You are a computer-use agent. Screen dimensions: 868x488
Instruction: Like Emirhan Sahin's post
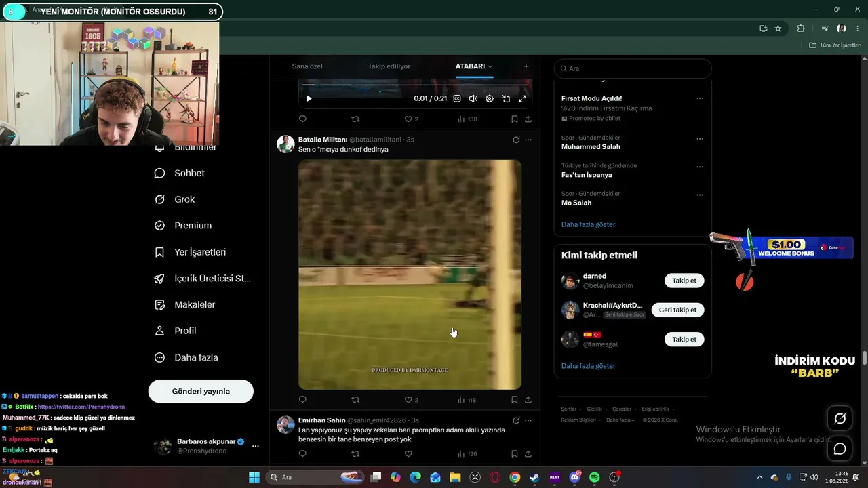[408, 454]
